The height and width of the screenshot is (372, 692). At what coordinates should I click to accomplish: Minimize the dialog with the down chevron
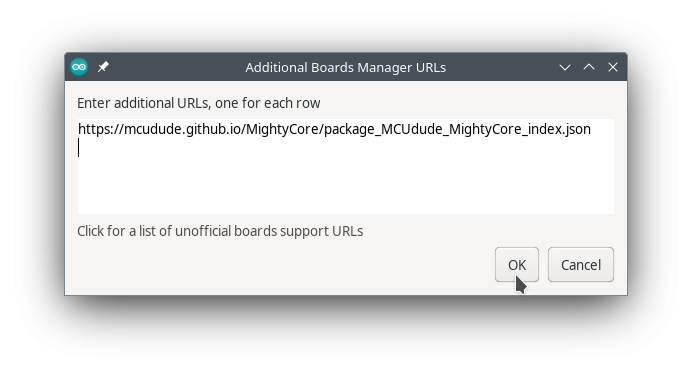pos(565,67)
